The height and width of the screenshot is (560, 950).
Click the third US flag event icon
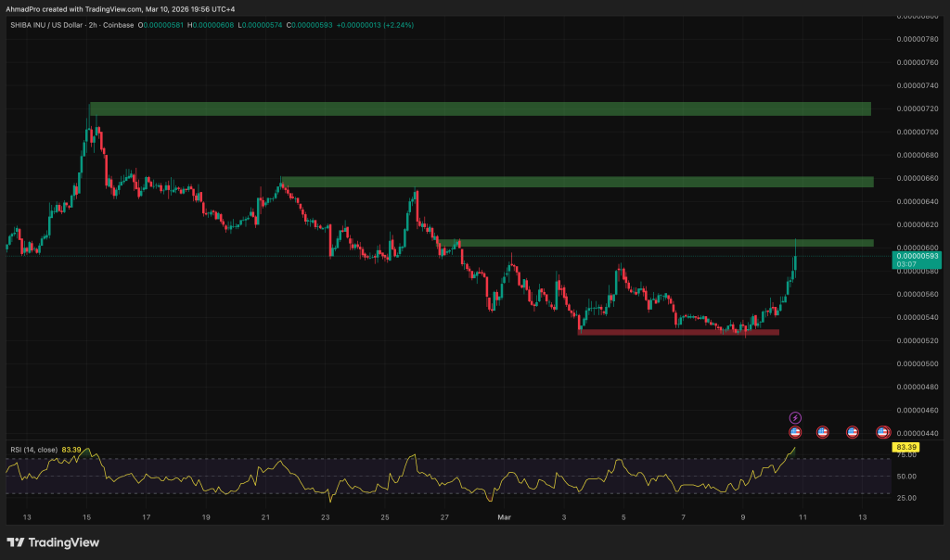tap(852, 432)
